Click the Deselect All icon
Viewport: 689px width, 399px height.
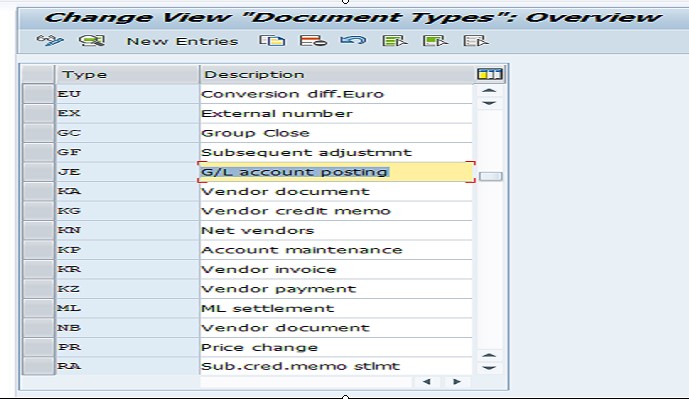coord(476,41)
